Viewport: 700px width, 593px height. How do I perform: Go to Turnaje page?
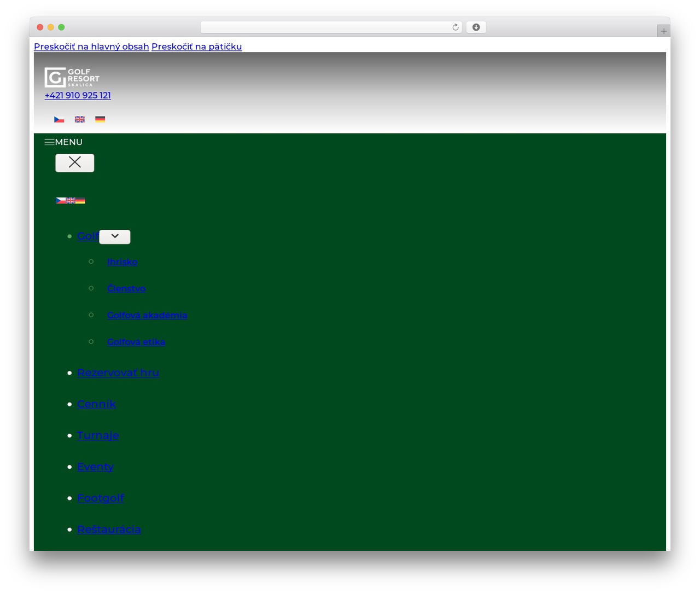pos(98,435)
